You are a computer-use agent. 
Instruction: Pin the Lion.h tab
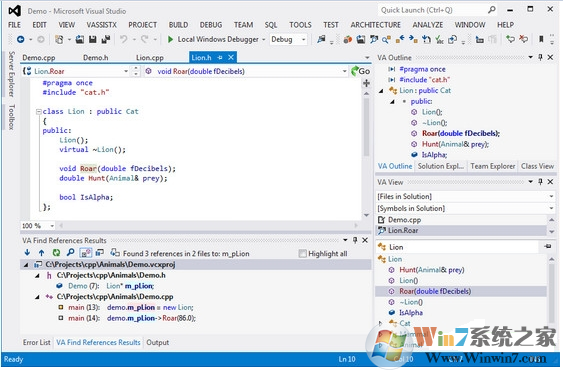coord(220,57)
